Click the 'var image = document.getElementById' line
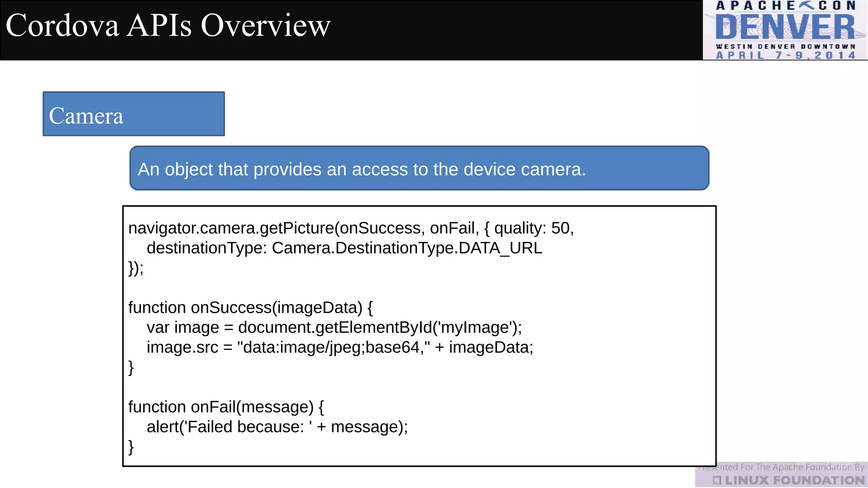Viewport: 868px width, 488px height. 334,327
